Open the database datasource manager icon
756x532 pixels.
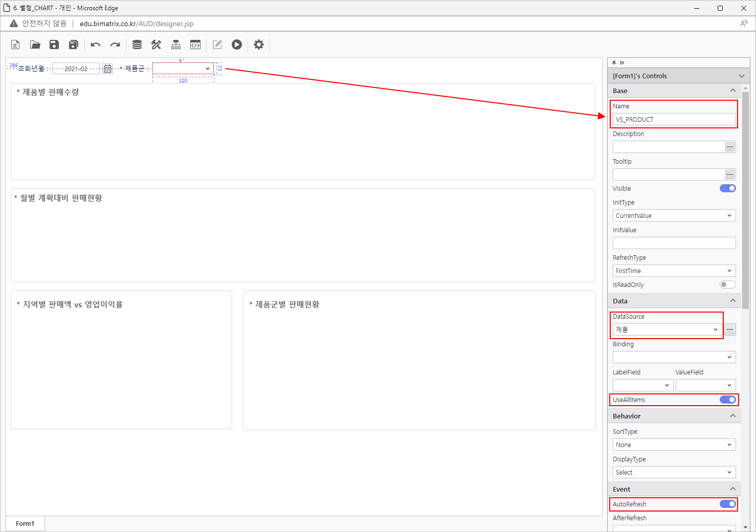click(x=137, y=45)
